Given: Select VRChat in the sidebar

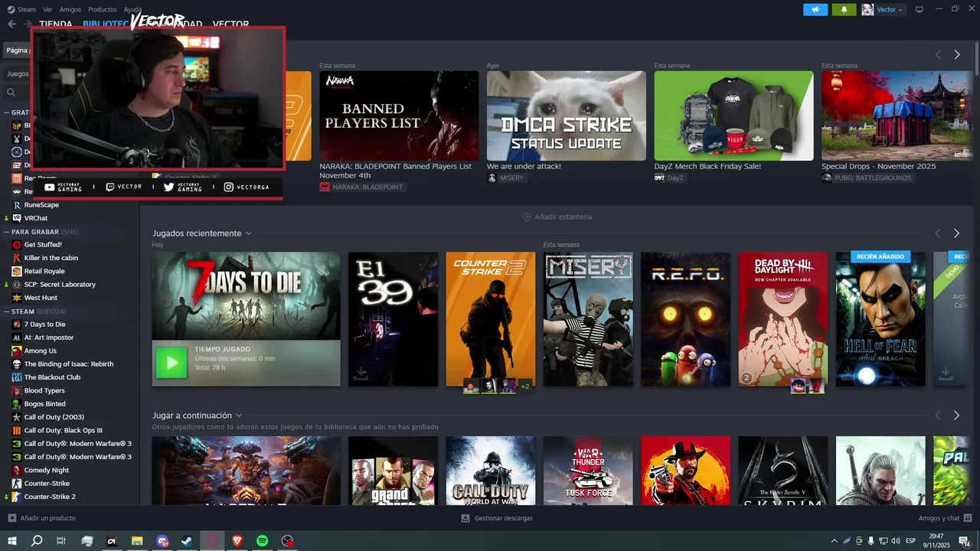Looking at the screenshot, I should click(x=36, y=218).
